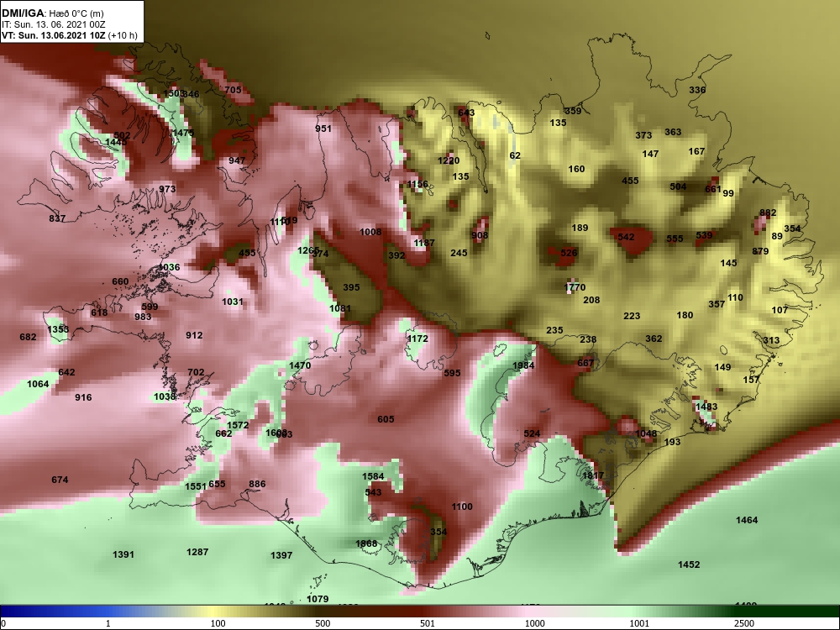Image resolution: width=840 pixels, height=630 pixels.
Task: Click the '1000' label on the color scale
Action: [x=535, y=623]
